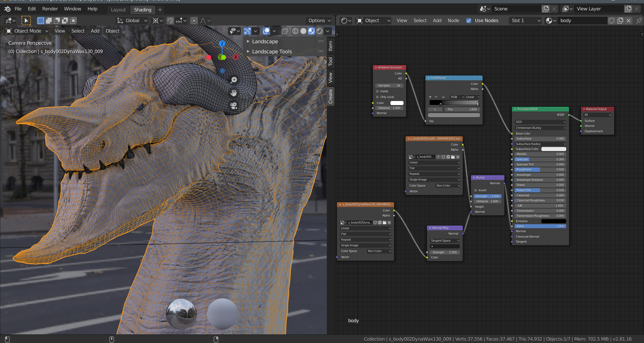Select Solid viewport shading mode
This screenshot has height=343, width=644.
(x=303, y=31)
